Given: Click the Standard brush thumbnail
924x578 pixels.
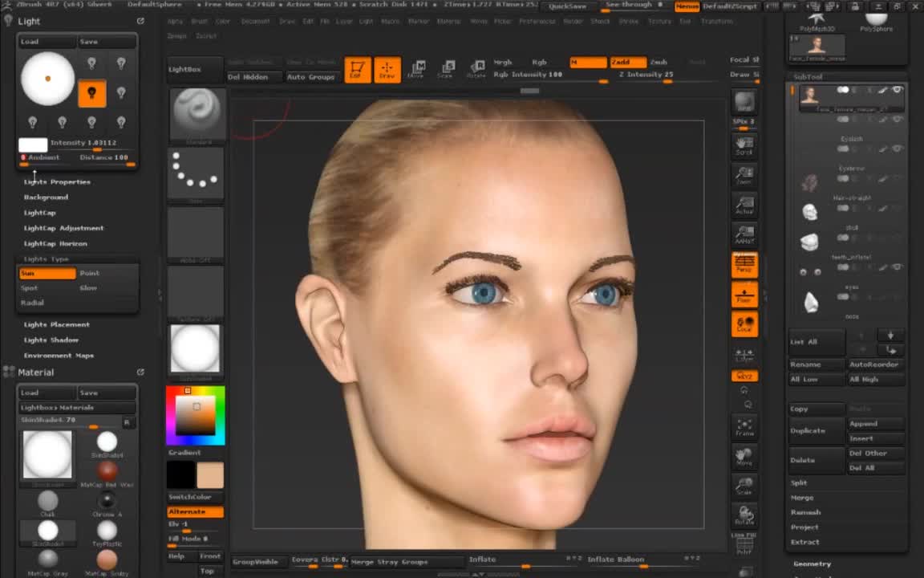Looking at the screenshot, I should [197, 114].
